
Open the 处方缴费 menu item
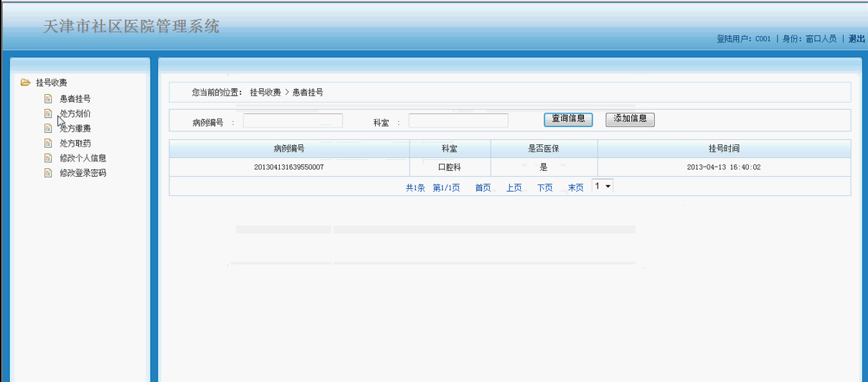75,129
